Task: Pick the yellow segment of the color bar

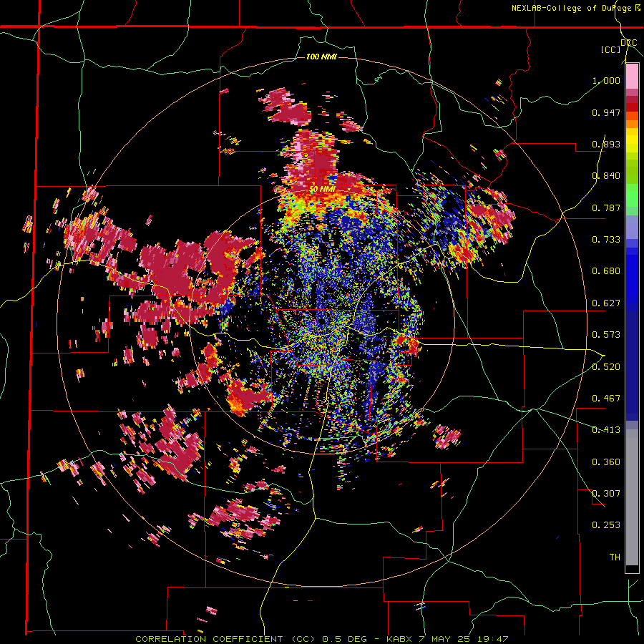Action: [x=632, y=141]
